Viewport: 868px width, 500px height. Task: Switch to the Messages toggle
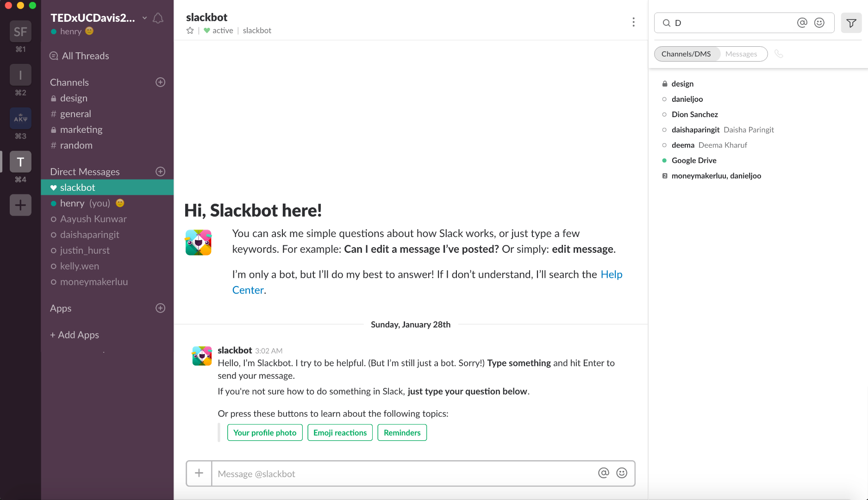(741, 54)
